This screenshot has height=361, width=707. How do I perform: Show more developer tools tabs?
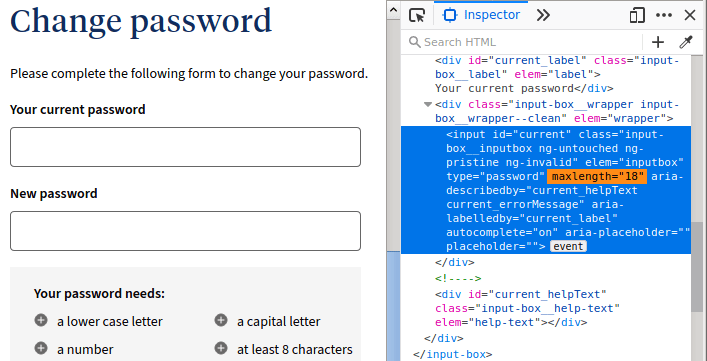coord(543,15)
